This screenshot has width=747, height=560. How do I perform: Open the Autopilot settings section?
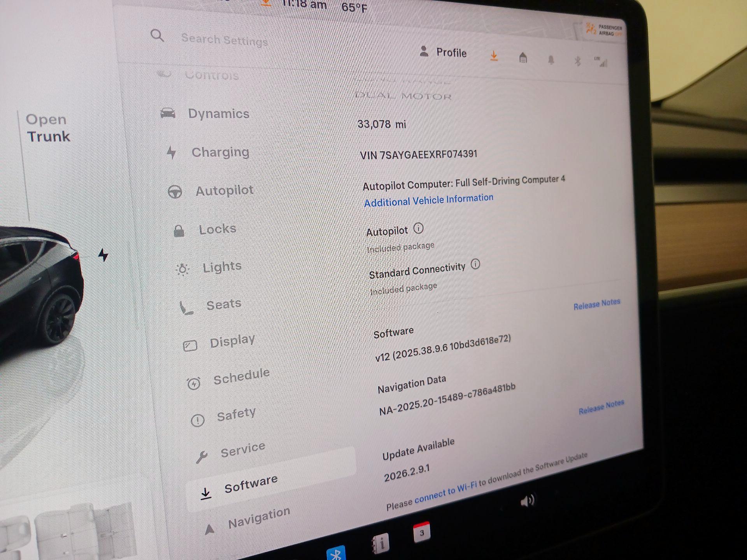pyautogui.click(x=224, y=191)
